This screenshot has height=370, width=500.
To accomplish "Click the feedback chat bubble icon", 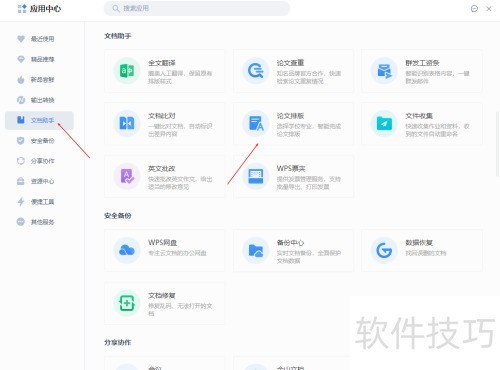I will pyautogui.click(x=474, y=9).
